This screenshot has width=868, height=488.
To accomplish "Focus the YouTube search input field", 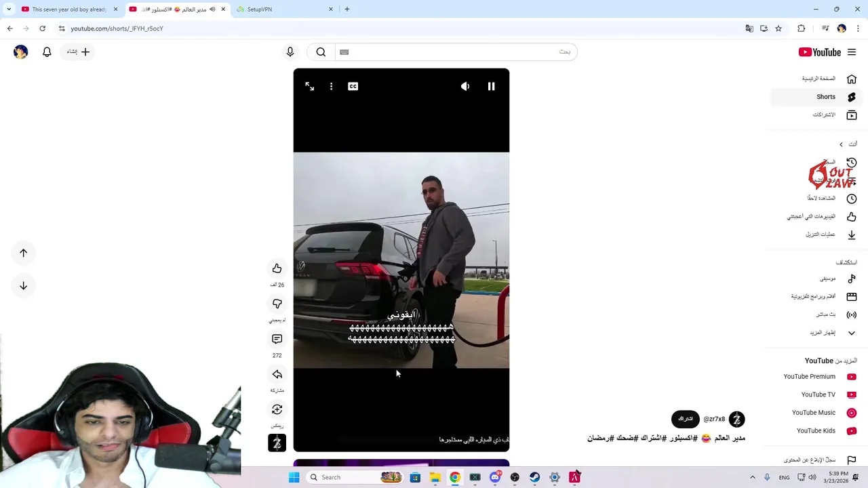I will coord(455,52).
